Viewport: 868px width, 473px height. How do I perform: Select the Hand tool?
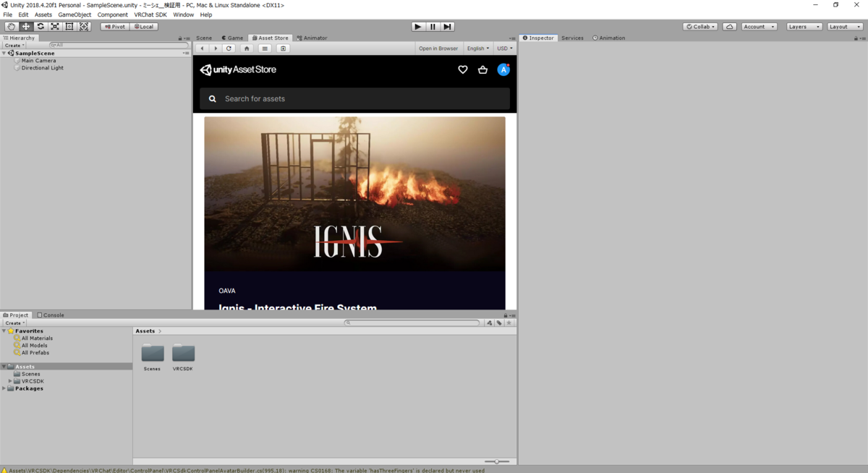pos(12,27)
